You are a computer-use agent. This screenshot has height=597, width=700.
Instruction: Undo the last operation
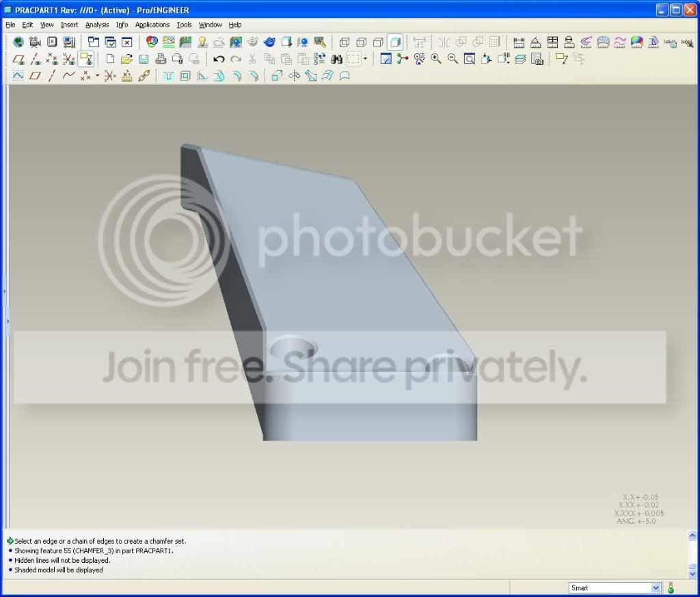click(x=219, y=59)
